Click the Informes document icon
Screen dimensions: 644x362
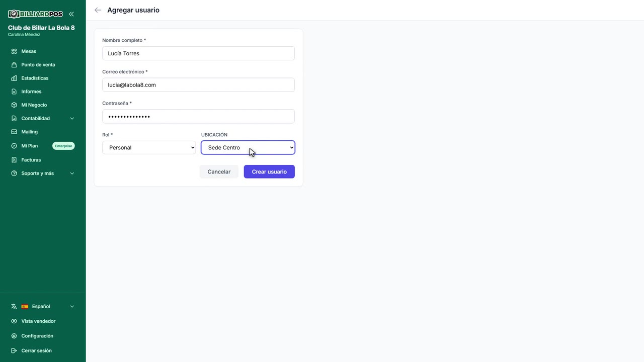pos(14,92)
